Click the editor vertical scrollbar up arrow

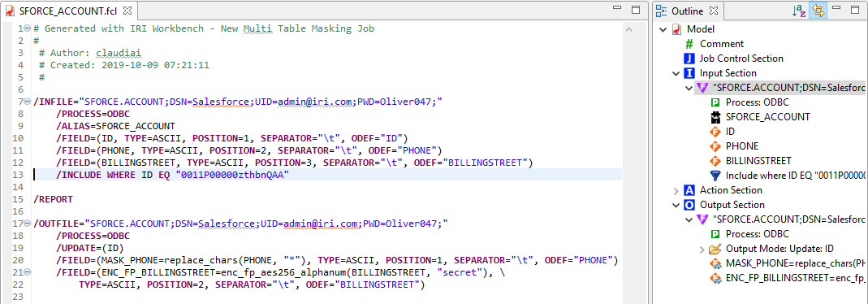tap(628, 28)
